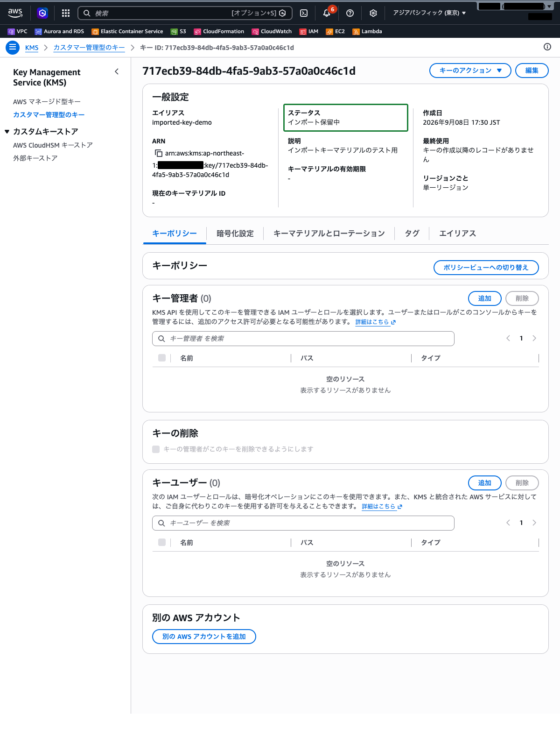Toggle checkbox allowing administrators to delete key
The image size is (560, 730).
tap(156, 449)
